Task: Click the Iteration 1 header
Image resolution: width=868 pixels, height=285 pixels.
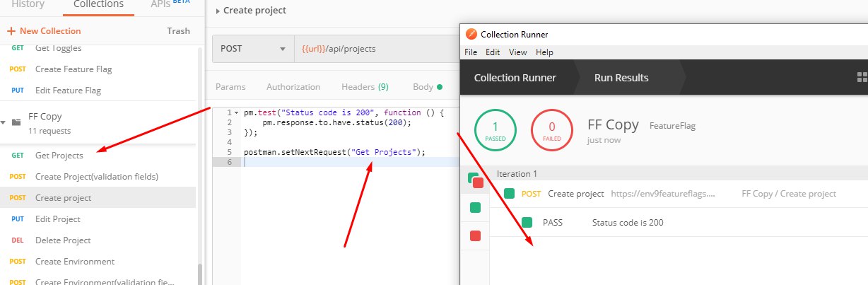Action: [x=517, y=173]
